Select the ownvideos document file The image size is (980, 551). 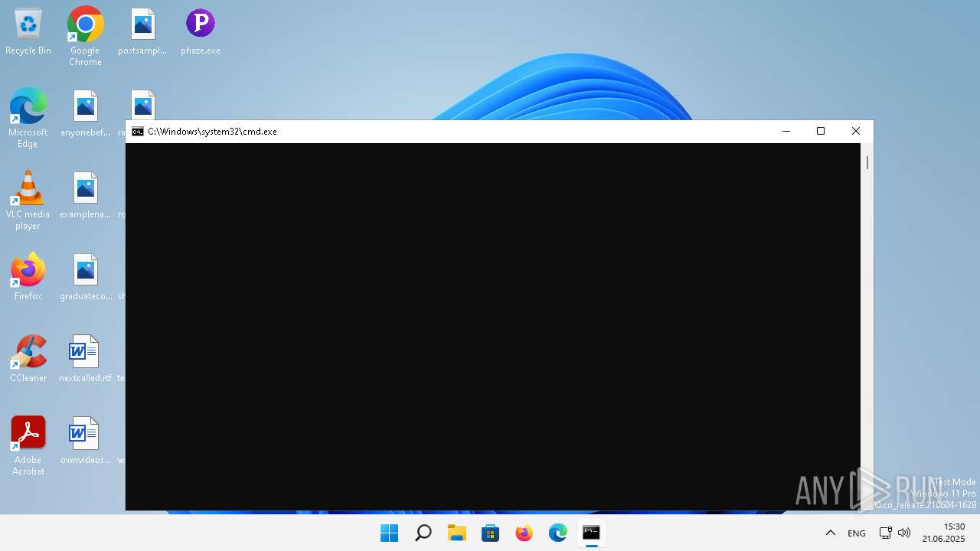pyautogui.click(x=85, y=442)
